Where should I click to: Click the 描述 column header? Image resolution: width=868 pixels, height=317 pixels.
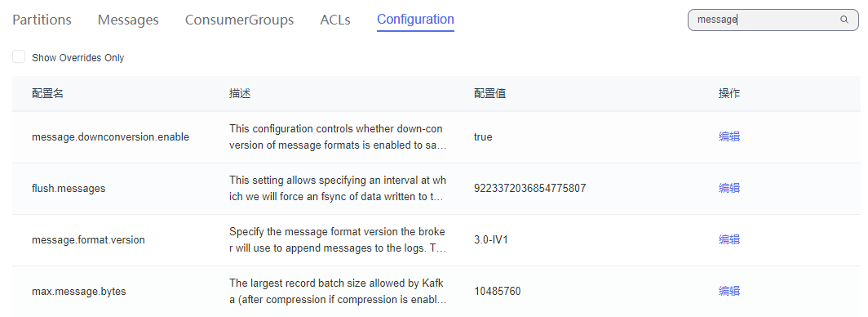point(240,94)
